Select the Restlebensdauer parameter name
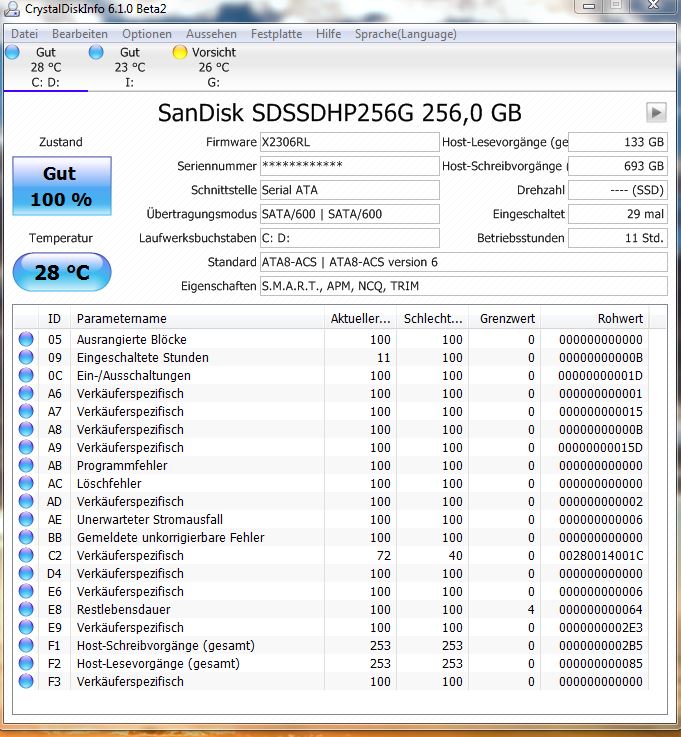 pos(124,610)
